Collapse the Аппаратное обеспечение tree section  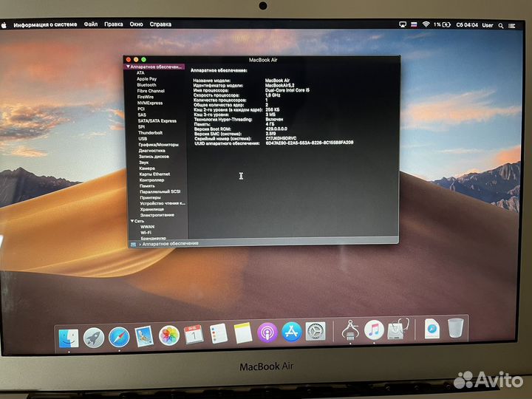tap(128, 66)
